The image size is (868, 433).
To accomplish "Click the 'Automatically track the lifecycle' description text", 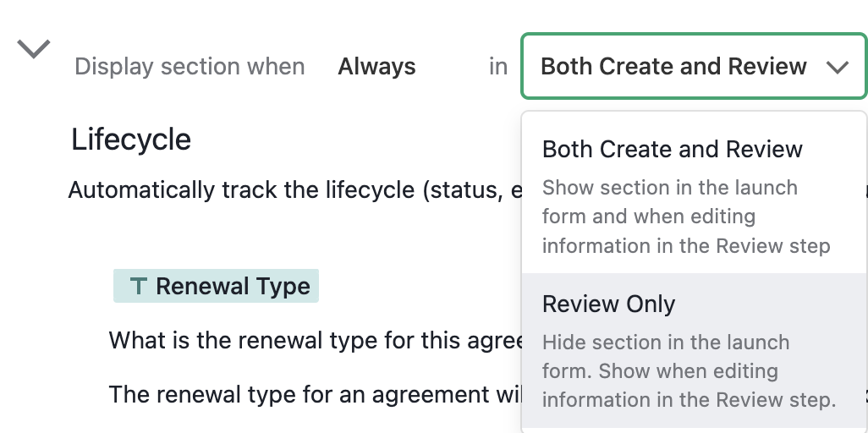I will tap(295, 190).
